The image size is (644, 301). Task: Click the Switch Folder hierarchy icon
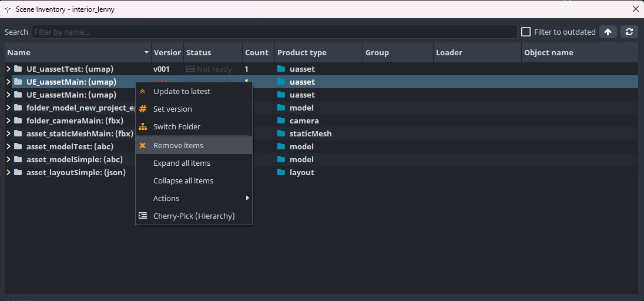click(143, 126)
